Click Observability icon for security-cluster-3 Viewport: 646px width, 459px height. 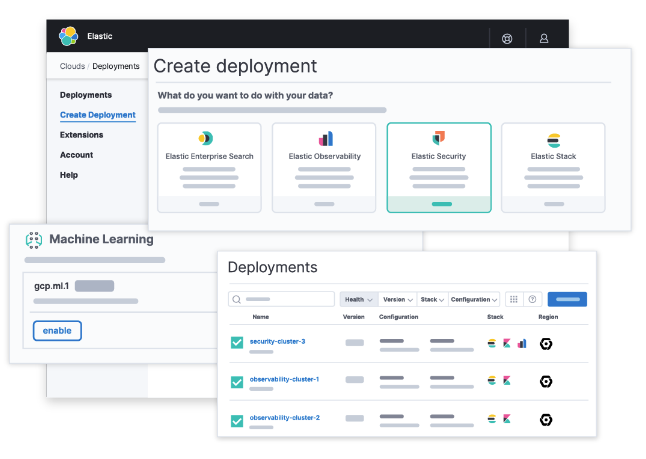coord(522,343)
